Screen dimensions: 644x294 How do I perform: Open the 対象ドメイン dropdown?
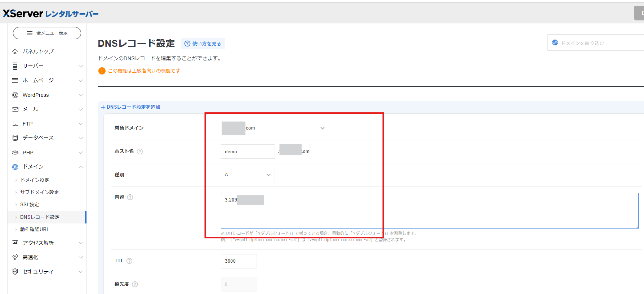pos(275,128)
